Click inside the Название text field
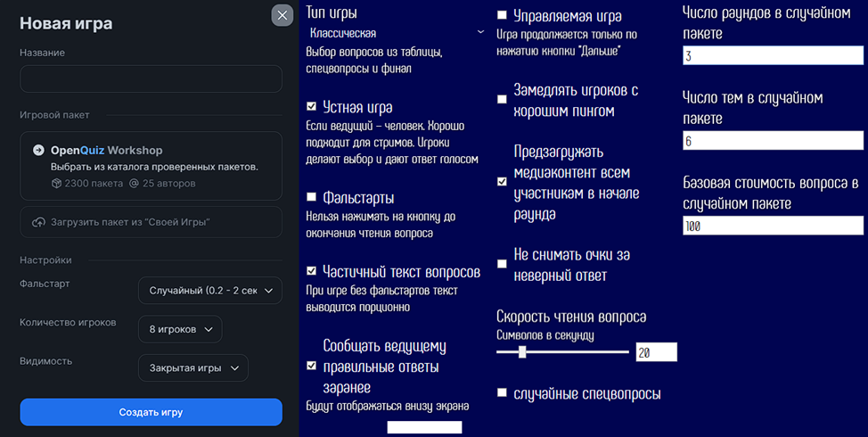The width and height of the screenshot is (868, 437). 151,78
